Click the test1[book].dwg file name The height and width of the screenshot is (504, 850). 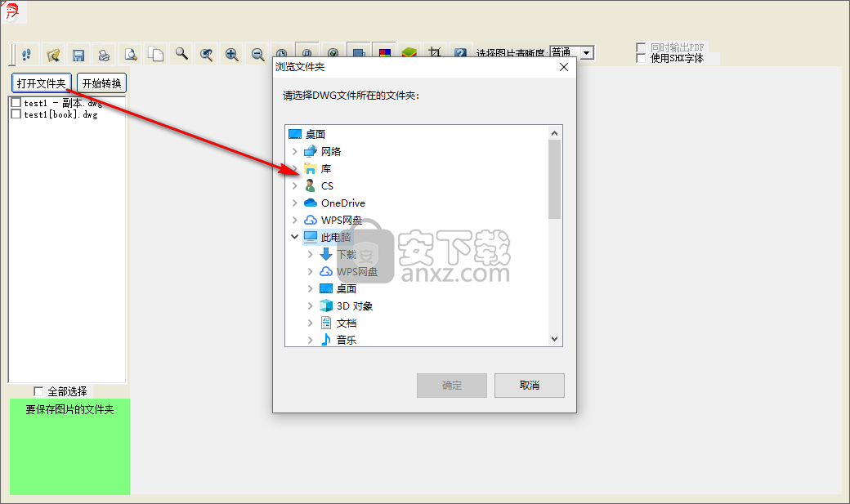(60, 114)
